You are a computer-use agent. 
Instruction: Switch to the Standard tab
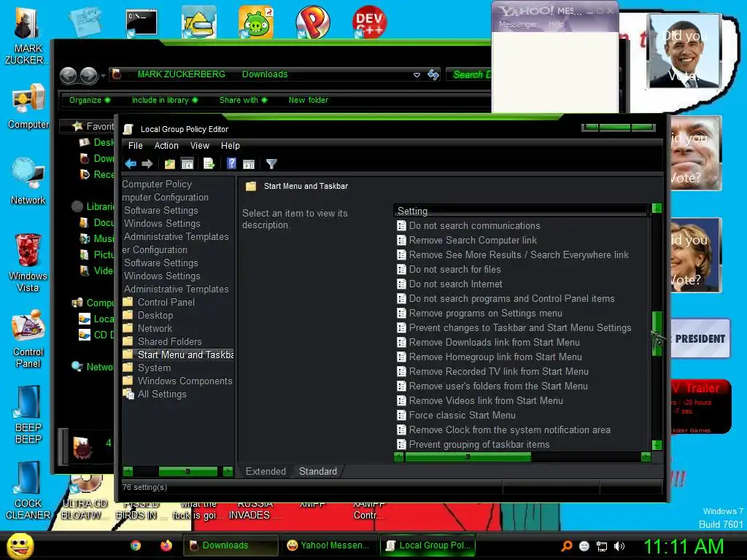(x=318, y=471)
